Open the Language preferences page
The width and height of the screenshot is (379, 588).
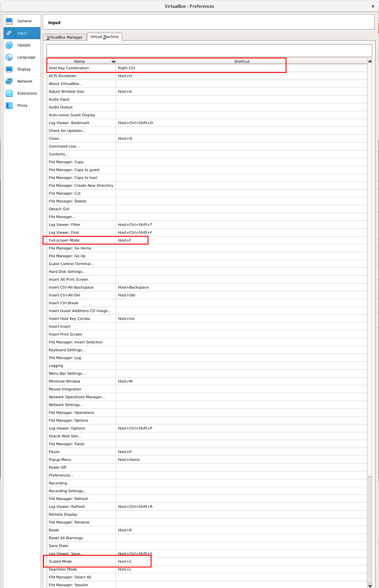point(22,57)
